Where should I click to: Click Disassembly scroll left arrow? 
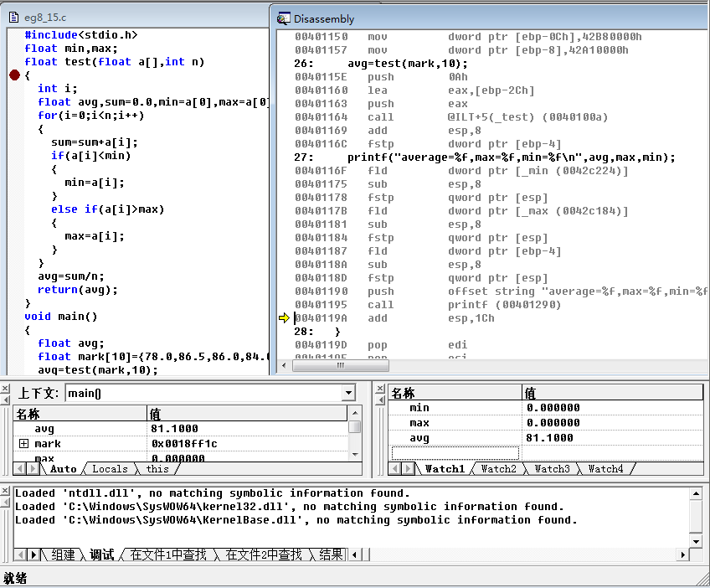click(284, 365)
